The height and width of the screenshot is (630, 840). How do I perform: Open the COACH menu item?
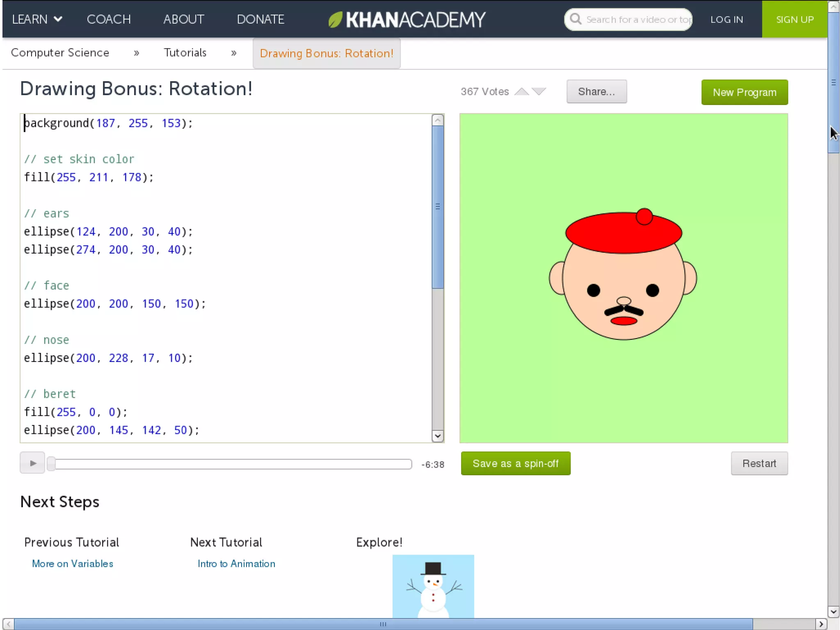tap(109, 19)
